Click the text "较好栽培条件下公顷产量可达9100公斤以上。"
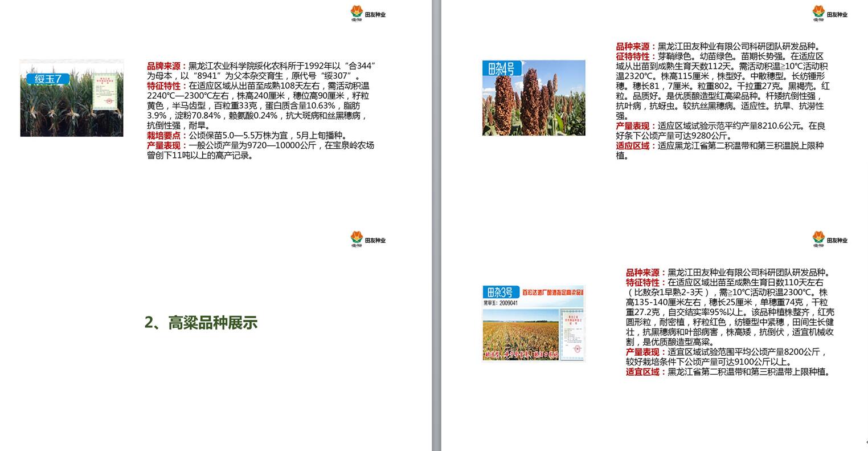 (x=709, y=361)
